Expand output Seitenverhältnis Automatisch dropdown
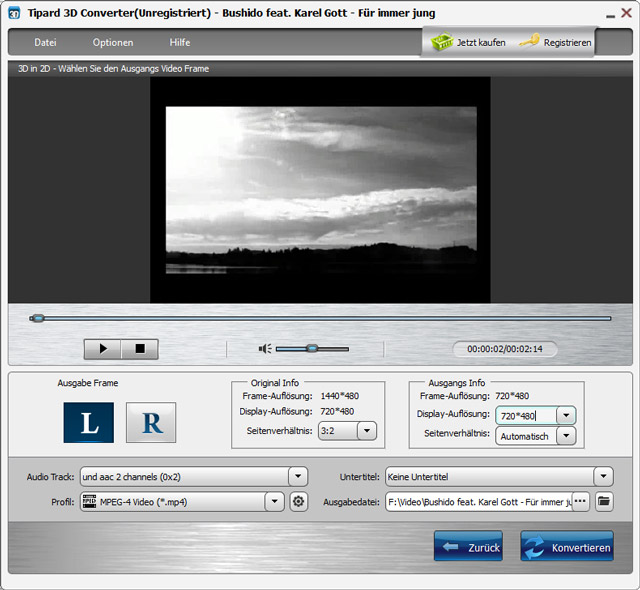The height and width of the screenshot is (590, 640). [x=566, y=436]
